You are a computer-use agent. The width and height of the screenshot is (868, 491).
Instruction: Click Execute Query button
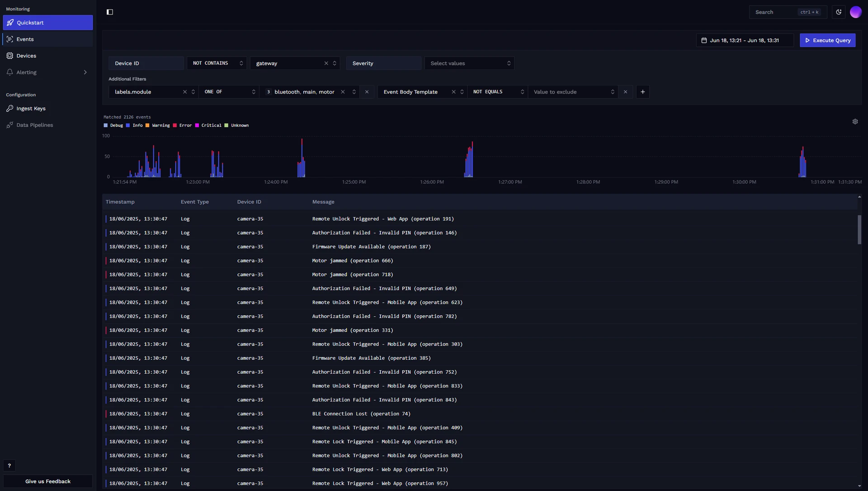click(x=827, y=40)
